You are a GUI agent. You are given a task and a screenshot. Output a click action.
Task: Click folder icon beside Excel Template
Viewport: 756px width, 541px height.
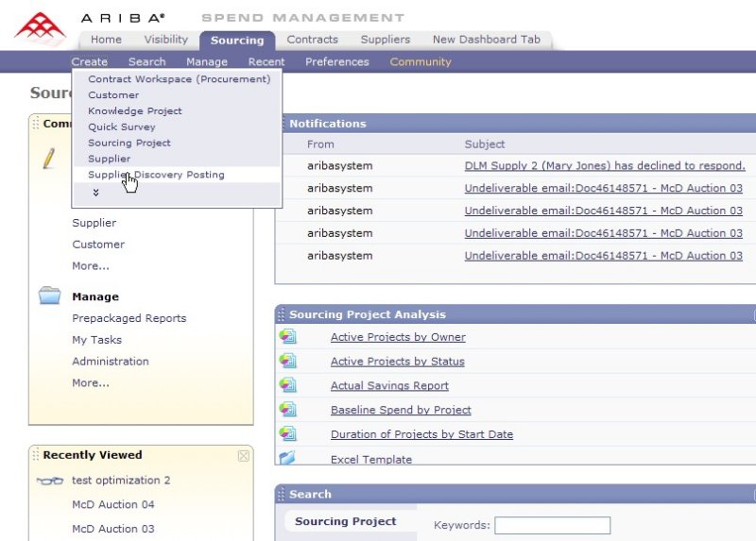click(x=287, y=457)
